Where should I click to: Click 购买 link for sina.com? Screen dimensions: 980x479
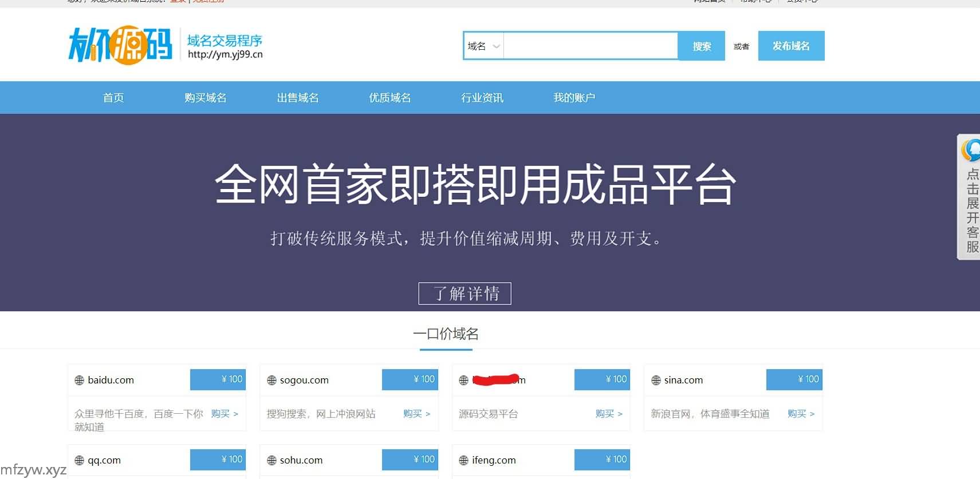pos(801,414)
